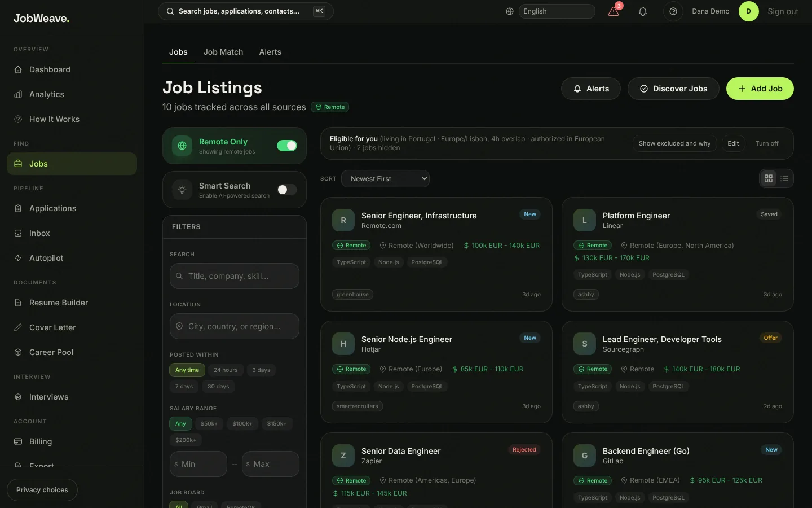
Task: Open the English language dropdown
Action: click(557, 11)
